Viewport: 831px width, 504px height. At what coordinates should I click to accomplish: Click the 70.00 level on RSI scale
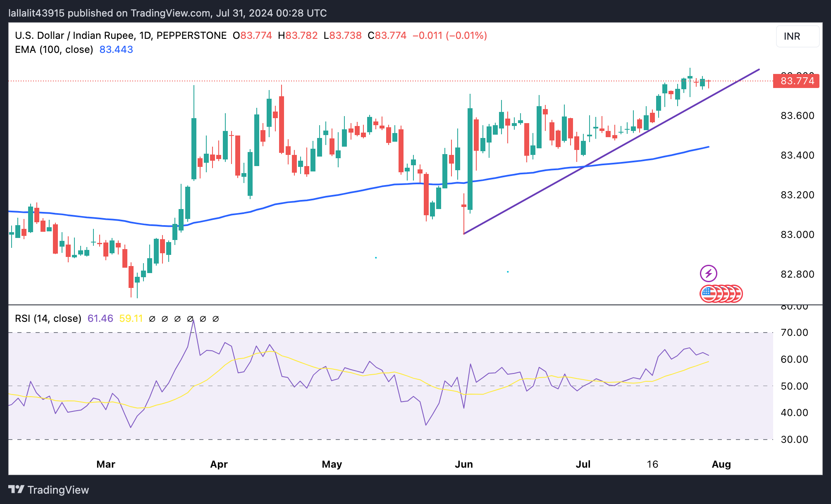click(794, 333)
